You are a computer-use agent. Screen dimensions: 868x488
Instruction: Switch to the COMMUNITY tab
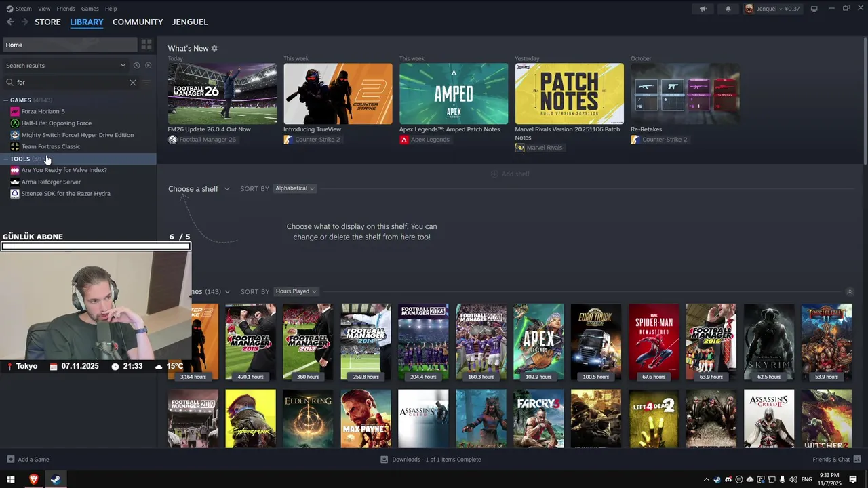coord(138,22)
